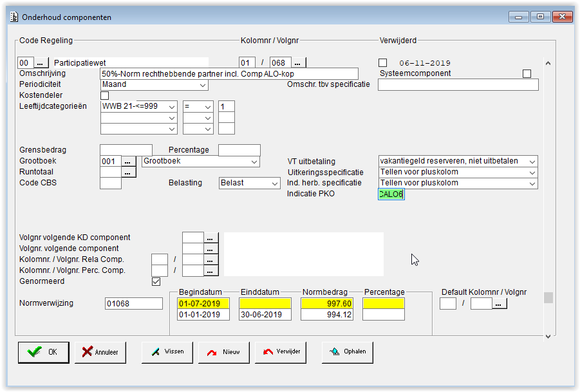This screenshot has width=580, height=392.
Task: Open the Ind. herb. specificatie dropdown
Action: tap(458, 183)
